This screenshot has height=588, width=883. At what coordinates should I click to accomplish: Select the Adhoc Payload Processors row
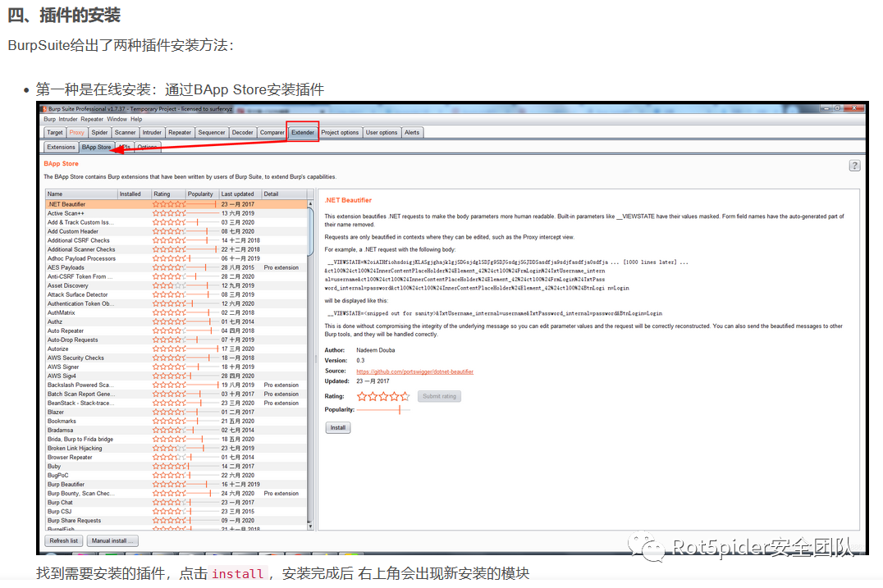(x=176, y=258)
